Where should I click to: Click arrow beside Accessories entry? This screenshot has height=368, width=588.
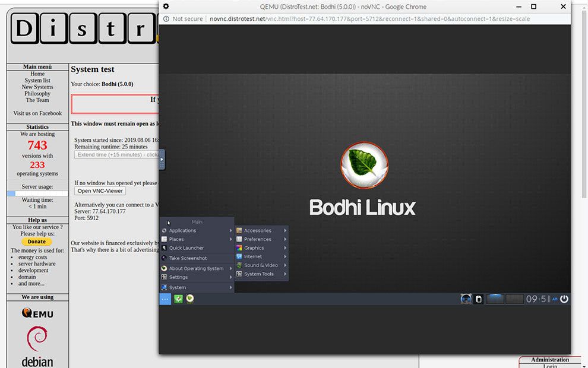pyautogui.click(x=285, y=230)
